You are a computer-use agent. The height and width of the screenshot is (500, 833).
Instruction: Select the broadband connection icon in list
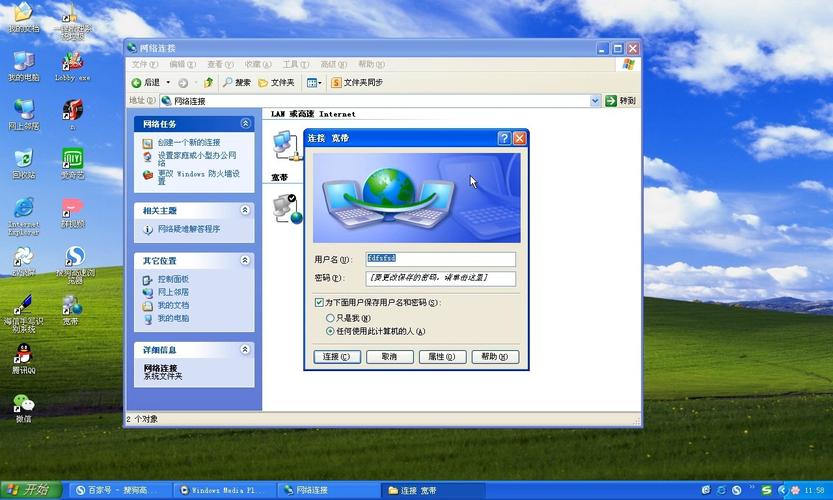pyautogui.click(x=287, y=209)
